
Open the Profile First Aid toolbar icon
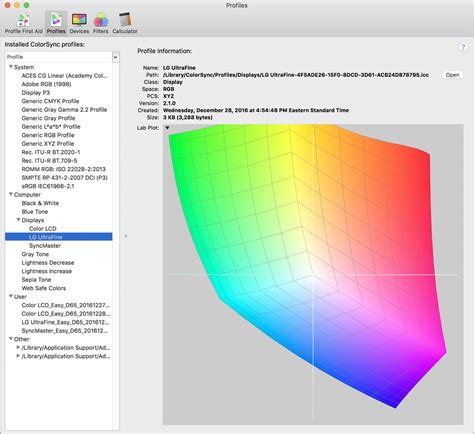[x=24, y=23]
